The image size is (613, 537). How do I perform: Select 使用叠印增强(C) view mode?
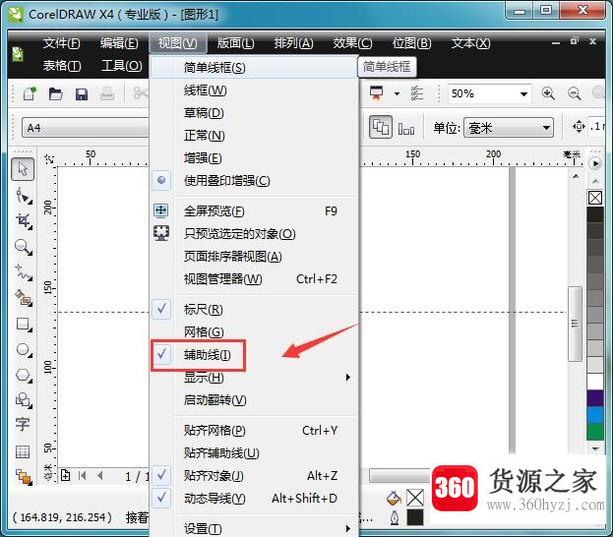(x=254, y=181)
